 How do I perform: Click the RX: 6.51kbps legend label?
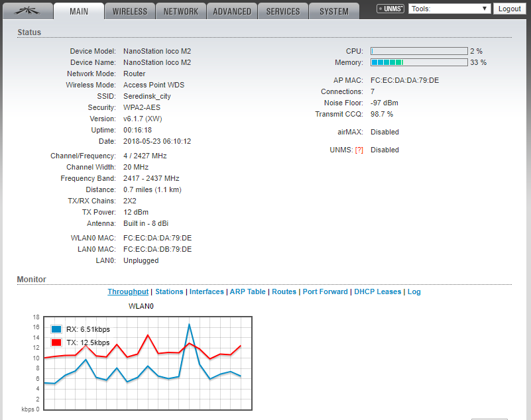88,329
